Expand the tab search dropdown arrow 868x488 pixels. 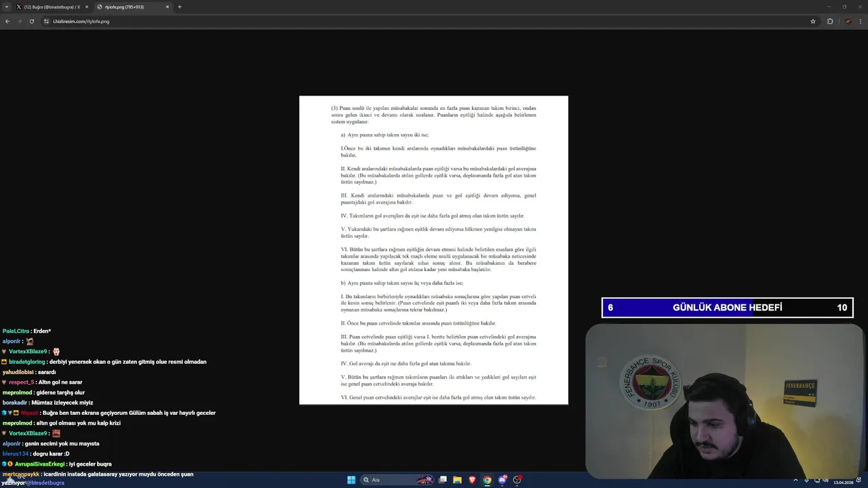click(7, 7)
